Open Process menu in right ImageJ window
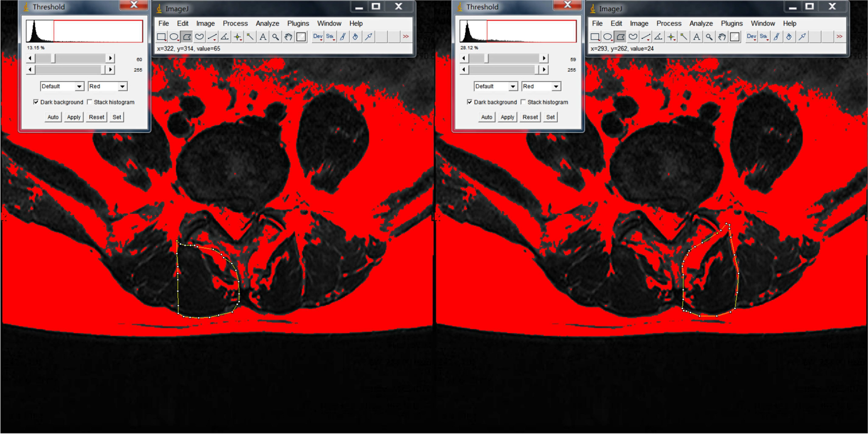Image resolution: width=868 pixels, height=434 pixels. click(669, 24)
